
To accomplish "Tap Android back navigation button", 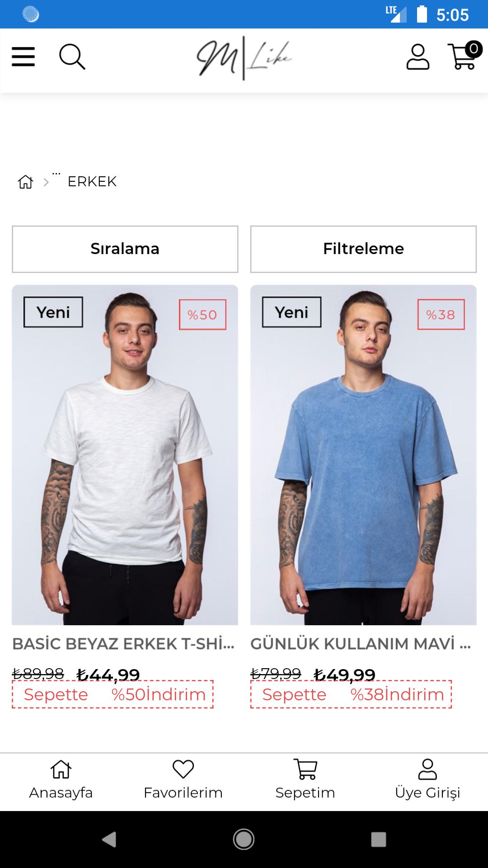I will pos(109,840).
